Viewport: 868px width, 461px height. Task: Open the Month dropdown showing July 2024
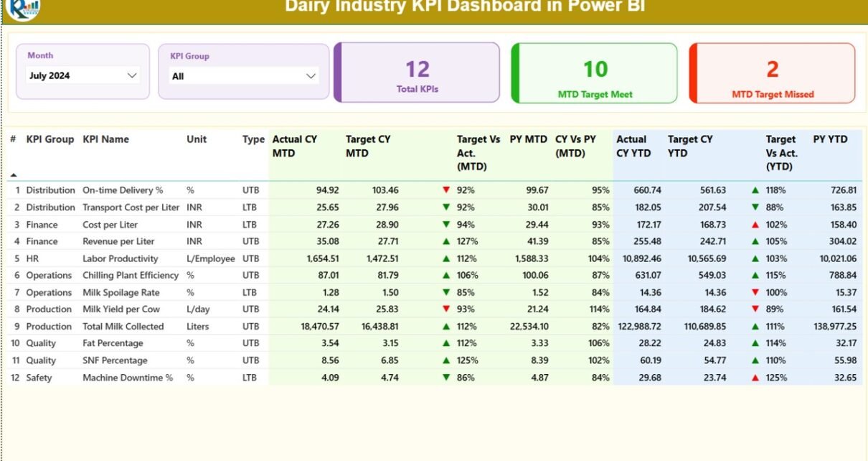[x=82, y=75]
